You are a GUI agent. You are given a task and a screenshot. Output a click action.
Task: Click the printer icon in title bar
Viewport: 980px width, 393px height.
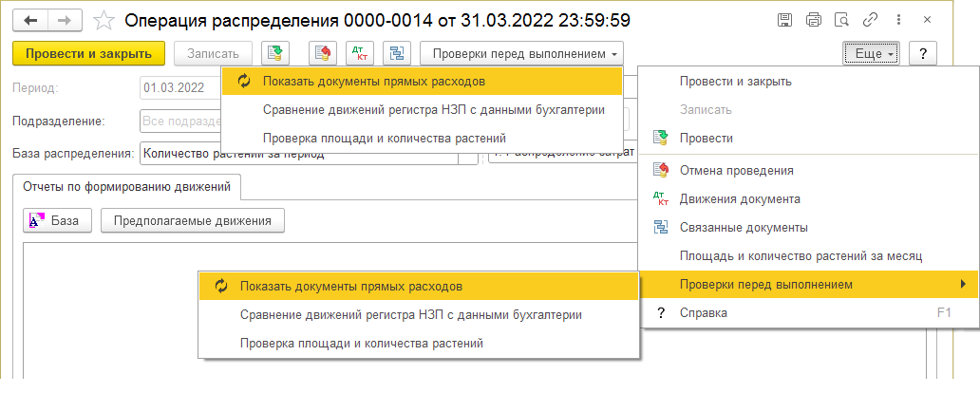click(813, 20)
